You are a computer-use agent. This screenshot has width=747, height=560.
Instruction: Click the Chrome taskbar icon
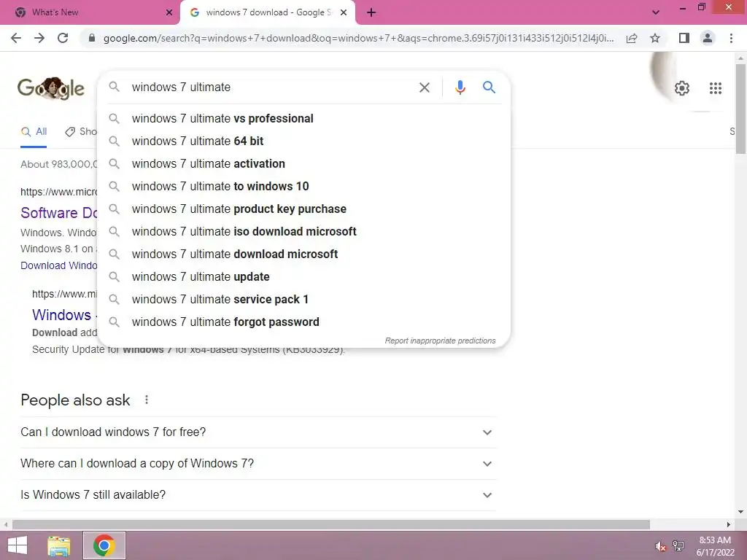coord(104,545)
